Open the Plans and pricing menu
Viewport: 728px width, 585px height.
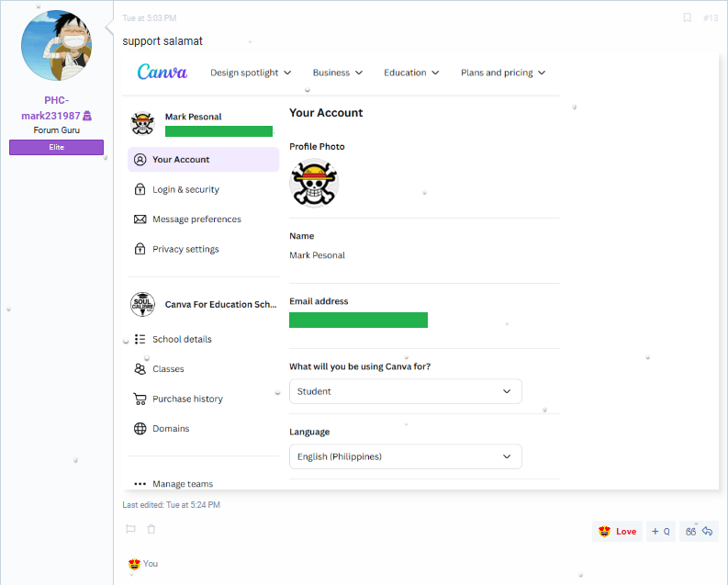[x=503, y=73]
